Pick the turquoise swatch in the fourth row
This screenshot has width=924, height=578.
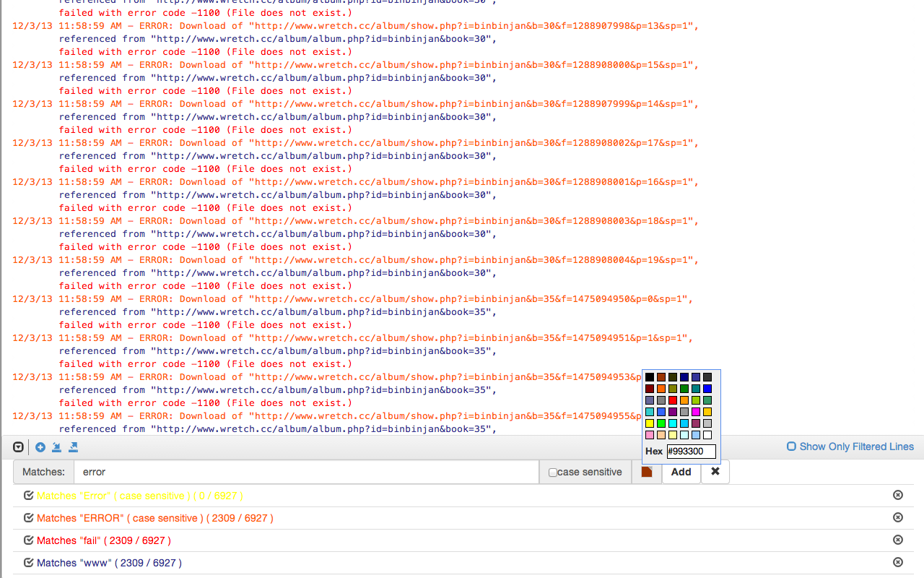point(650,412)
